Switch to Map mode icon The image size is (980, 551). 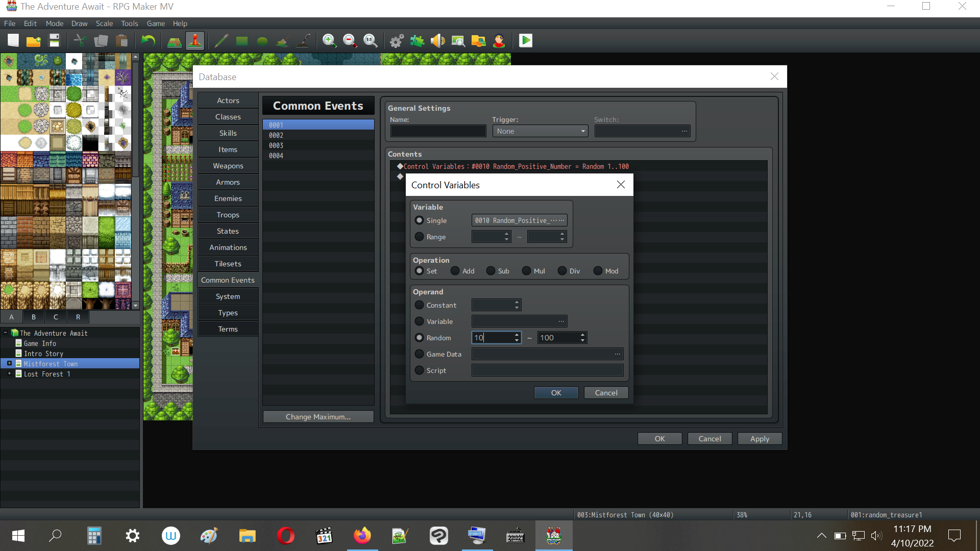tap(175, 41)
